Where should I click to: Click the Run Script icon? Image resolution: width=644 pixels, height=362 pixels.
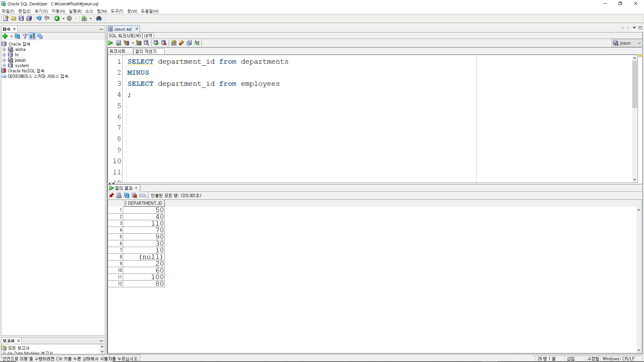(x=118, y=43)
